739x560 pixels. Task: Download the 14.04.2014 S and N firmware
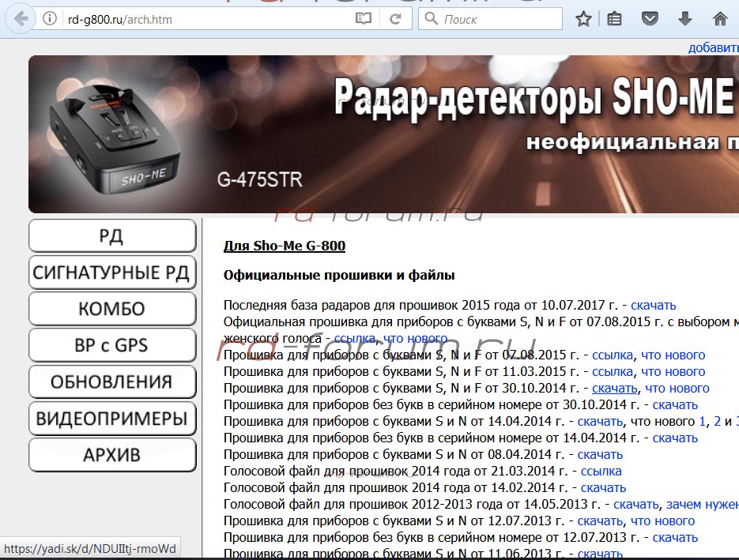pos(600,421)
